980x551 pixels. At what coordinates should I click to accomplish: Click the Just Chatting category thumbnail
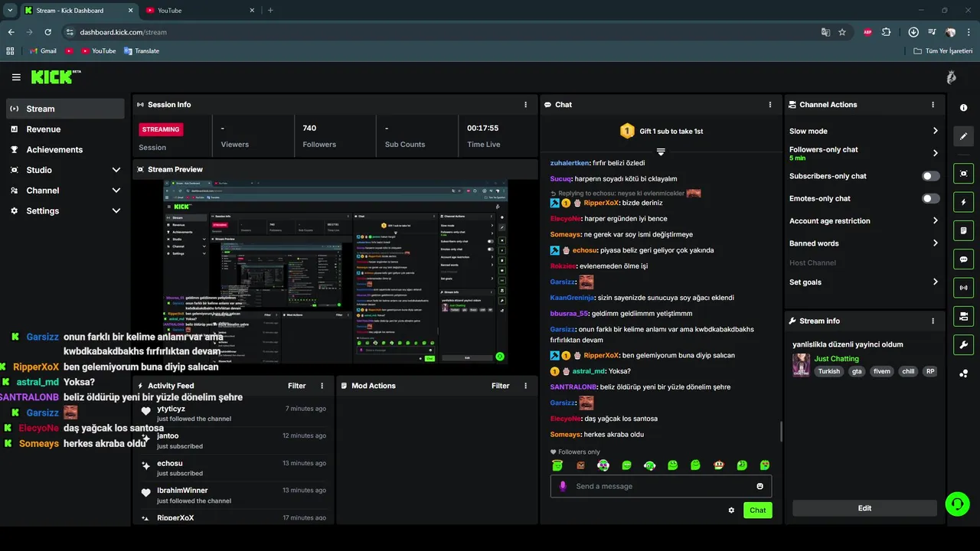(801, 365)
